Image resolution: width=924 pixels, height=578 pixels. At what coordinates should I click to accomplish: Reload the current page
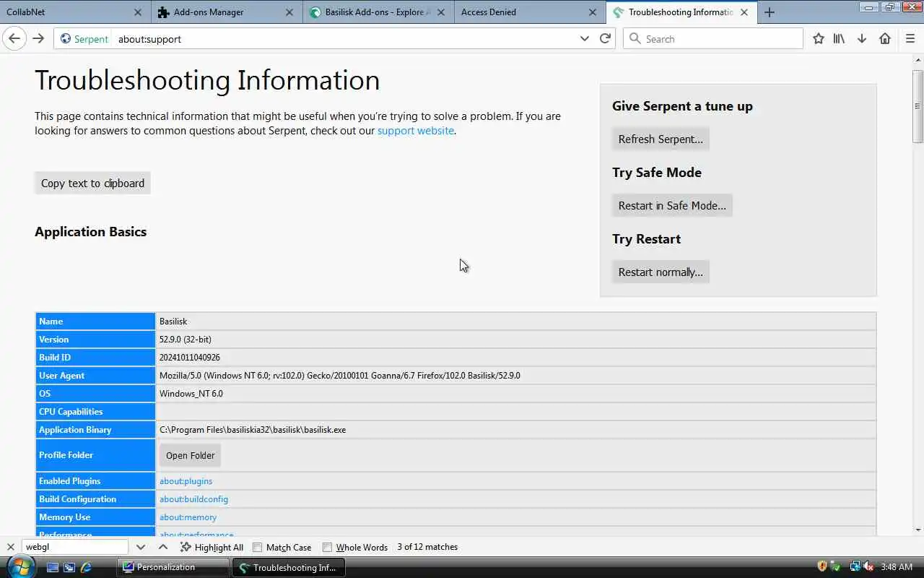pos(605,39)
